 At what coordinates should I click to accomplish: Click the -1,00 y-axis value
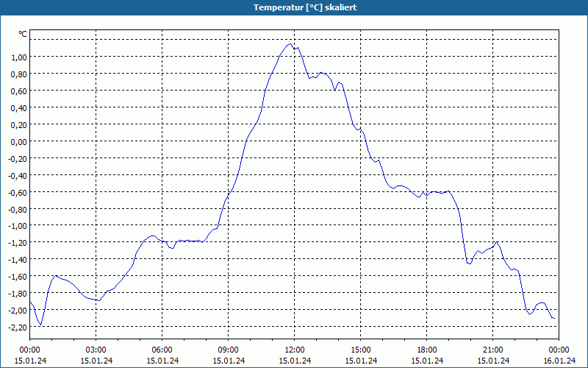coord(18,226)
